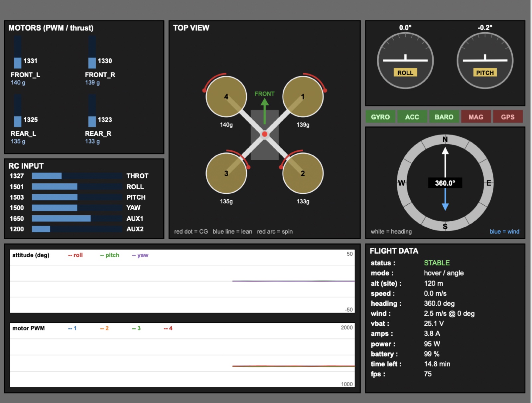Click the THROT RC input bar

pyautogui.click(x=77, y=176)
